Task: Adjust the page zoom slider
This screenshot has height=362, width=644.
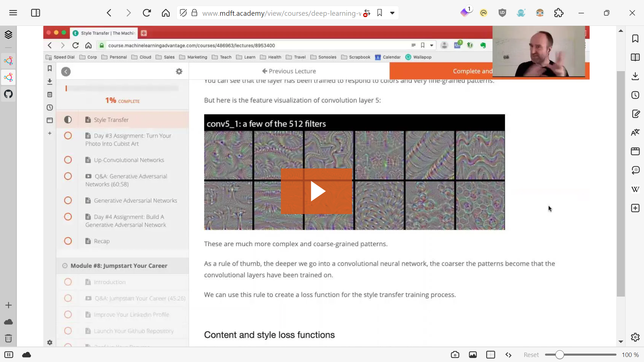Action: point(559,355)
